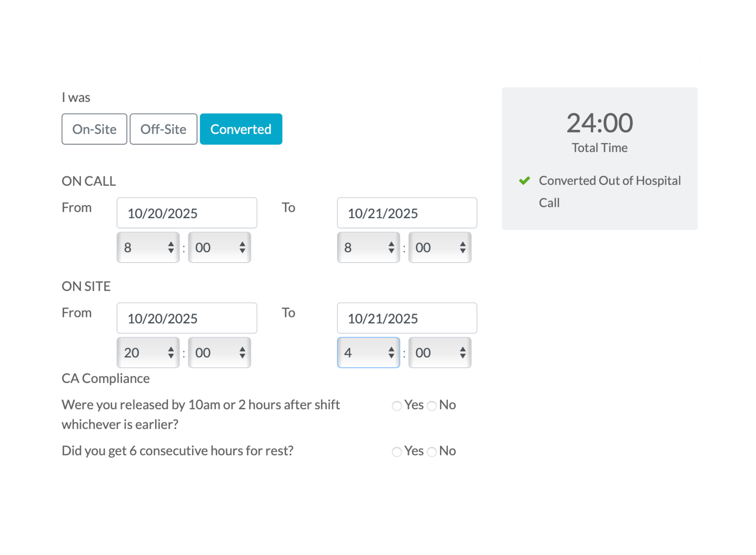Click the 'I was' label

coord(76,97)
